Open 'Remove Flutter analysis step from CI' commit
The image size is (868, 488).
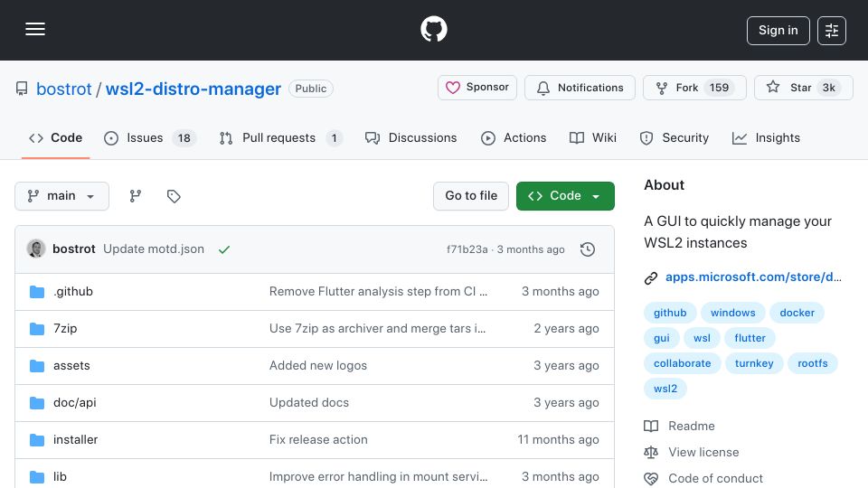(x=378, y=292)
